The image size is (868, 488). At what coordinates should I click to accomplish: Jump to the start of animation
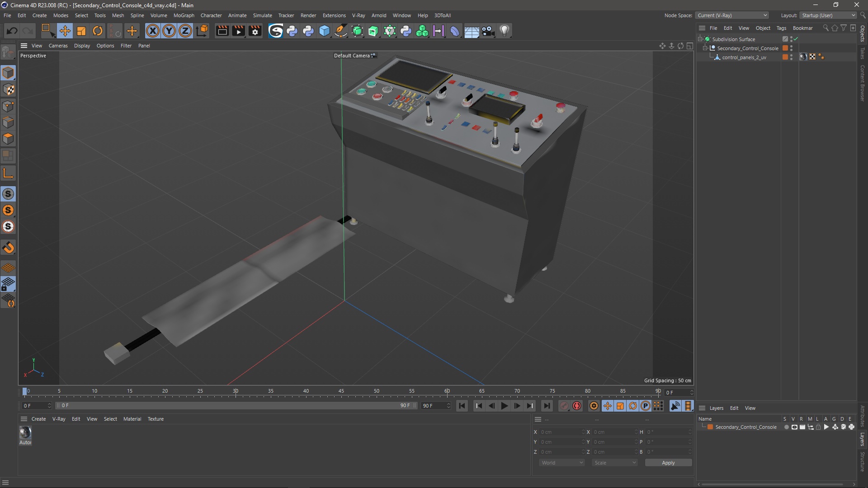462,406
